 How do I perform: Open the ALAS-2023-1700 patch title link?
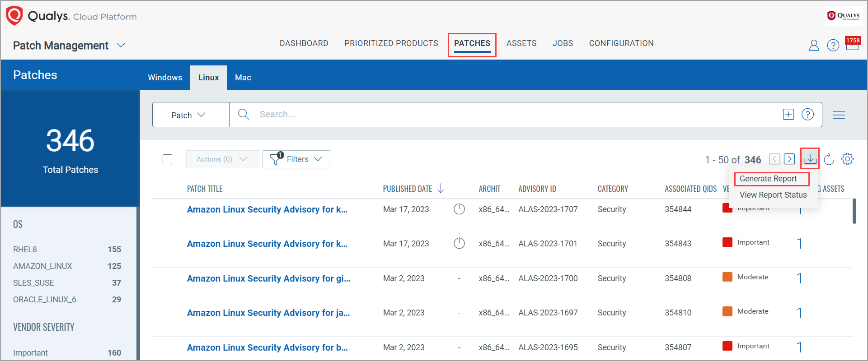tap(268, 278)
